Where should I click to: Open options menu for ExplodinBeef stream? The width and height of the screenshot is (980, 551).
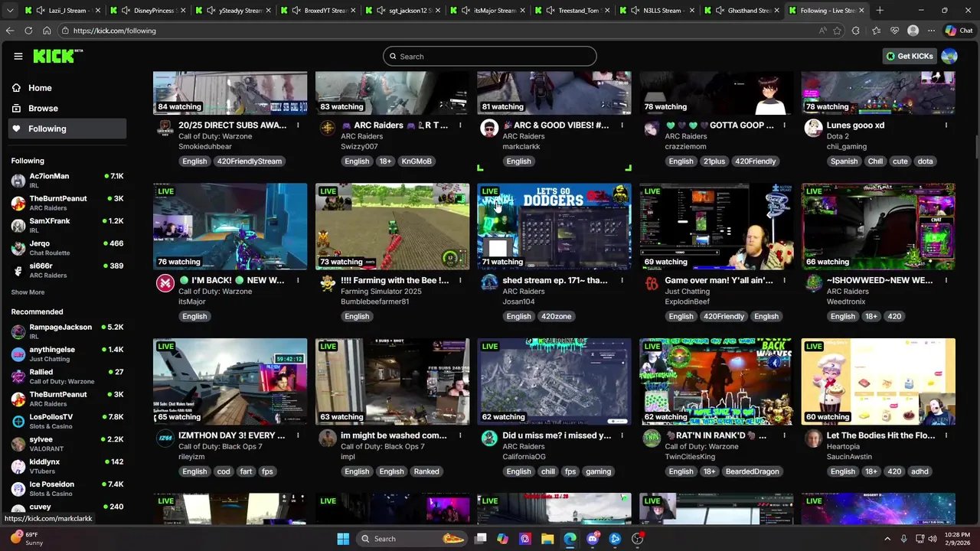[x=784, y=281]
